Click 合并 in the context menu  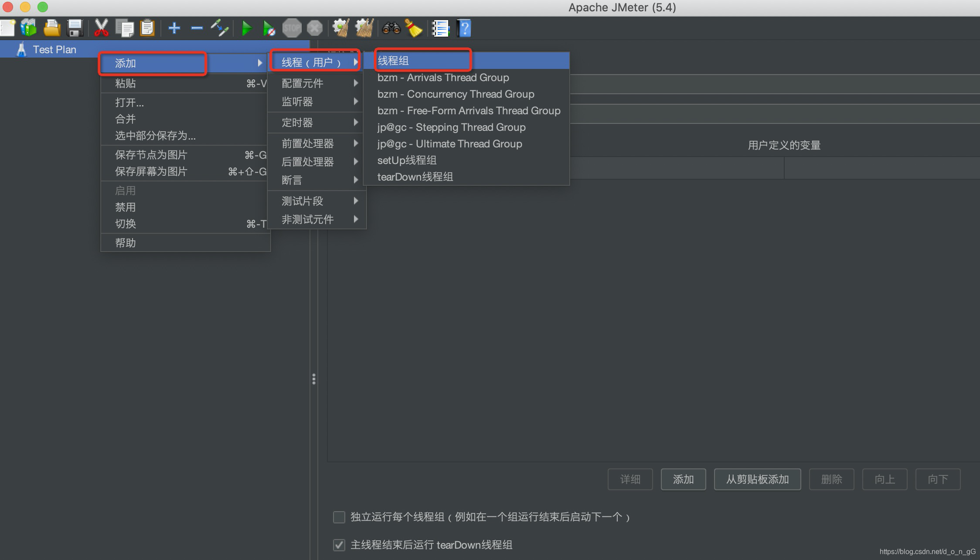(184, 119)
